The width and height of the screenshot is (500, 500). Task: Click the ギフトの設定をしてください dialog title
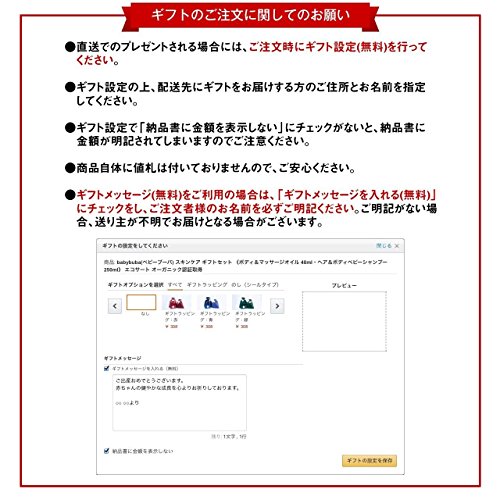[x=135, y=246]
